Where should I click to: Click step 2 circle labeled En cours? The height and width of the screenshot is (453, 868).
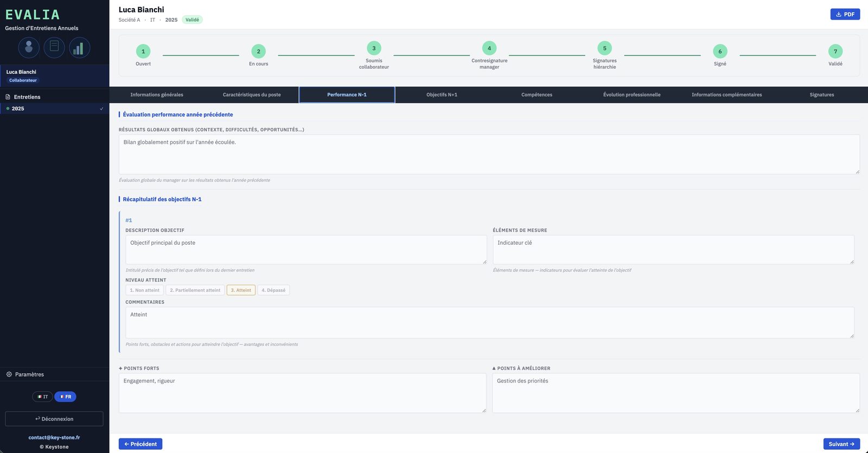(258, 52)
